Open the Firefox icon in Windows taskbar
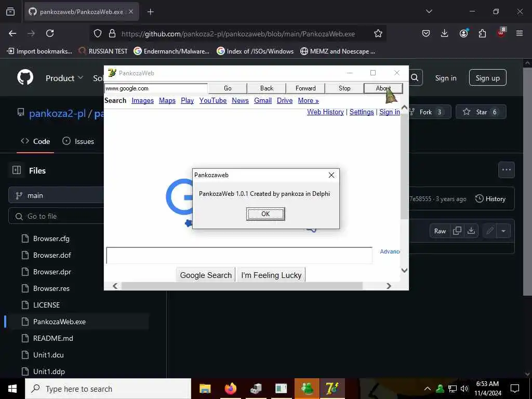This screenshot has height=399, width=532. click(230, 389)
